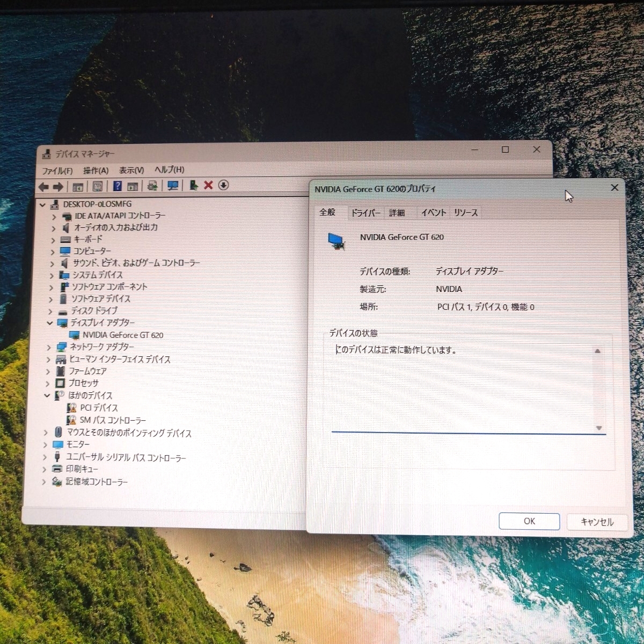Switch to the イベント tab

tap(434, 213)
